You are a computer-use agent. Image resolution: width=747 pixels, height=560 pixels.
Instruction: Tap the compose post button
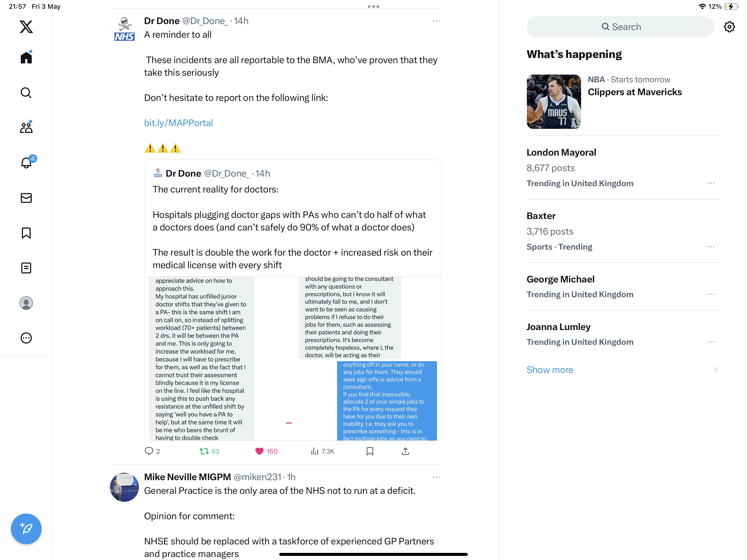tap(26, 529)
